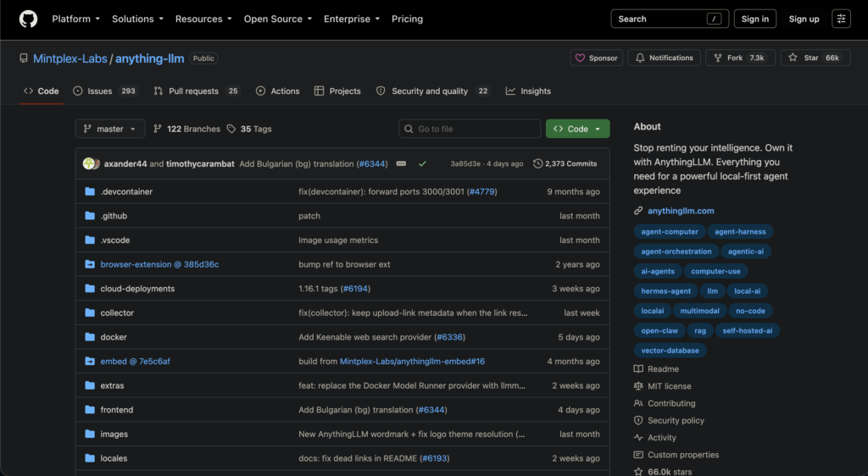Open the Actions tab
The width and height of the screenshot is (868, 476).
(x=278, y=91)
